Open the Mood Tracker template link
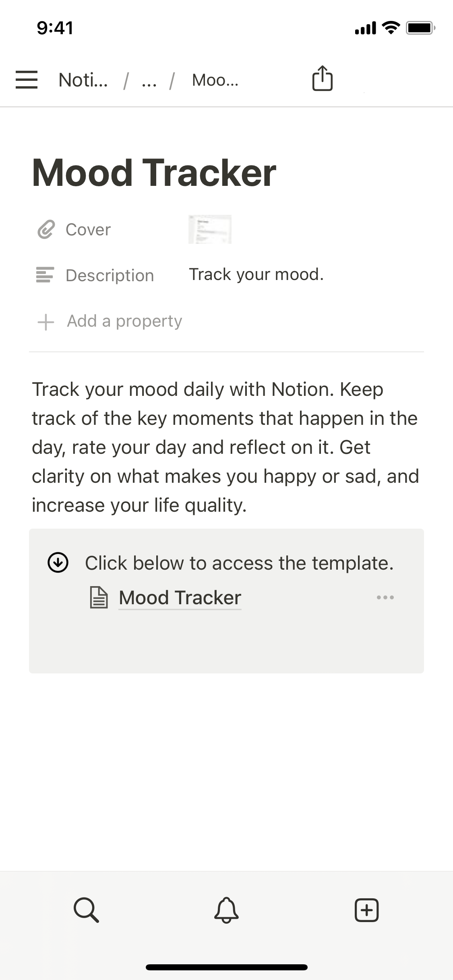Viewport: 453px width, 980px height. (180, 597)
